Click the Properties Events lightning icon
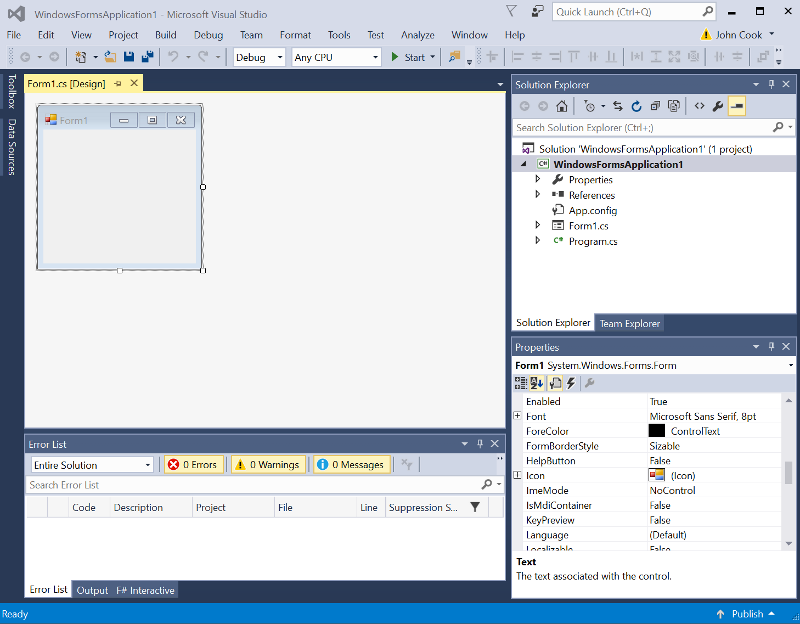800x624 pixels. [x=571, y=383]
